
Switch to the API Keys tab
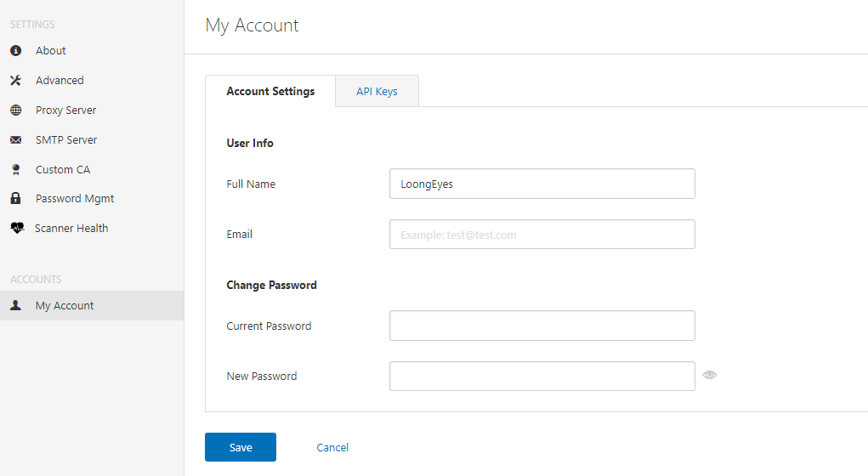click(x=377, y=92)
